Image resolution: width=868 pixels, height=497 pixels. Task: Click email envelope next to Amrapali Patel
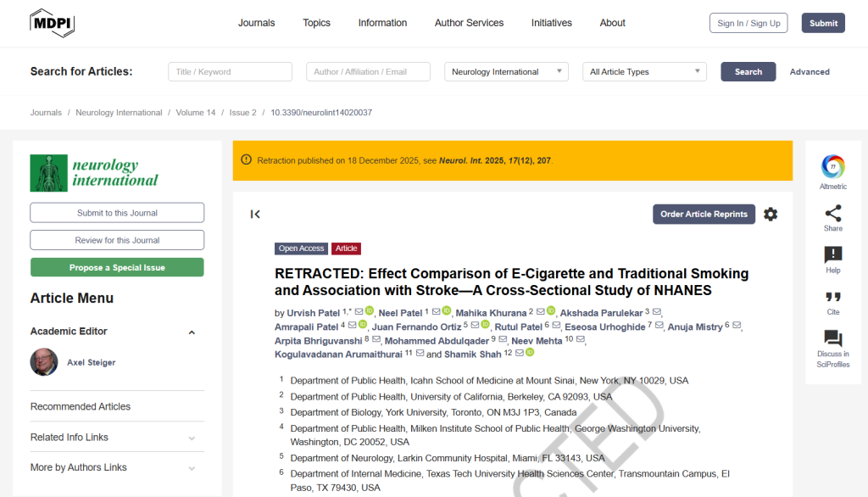coord(352,325)
